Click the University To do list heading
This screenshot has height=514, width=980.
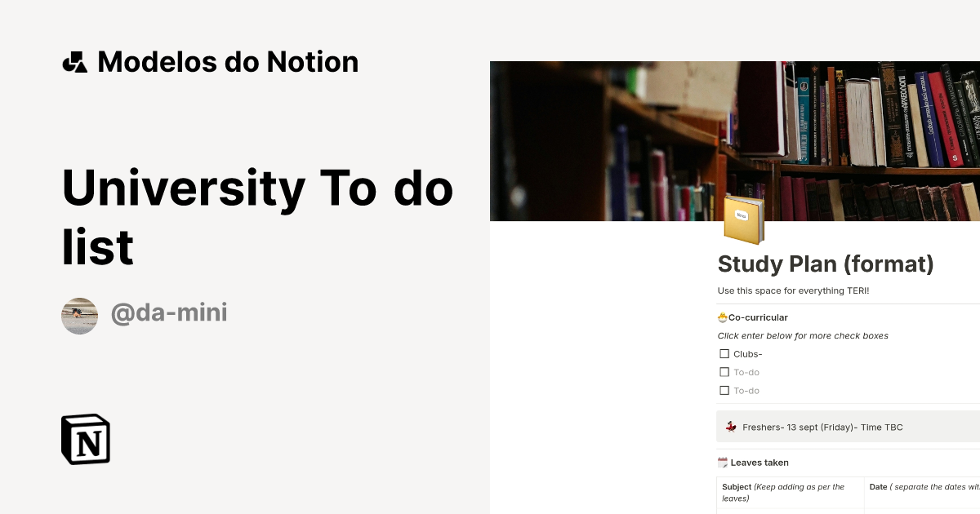coord(258,217)
